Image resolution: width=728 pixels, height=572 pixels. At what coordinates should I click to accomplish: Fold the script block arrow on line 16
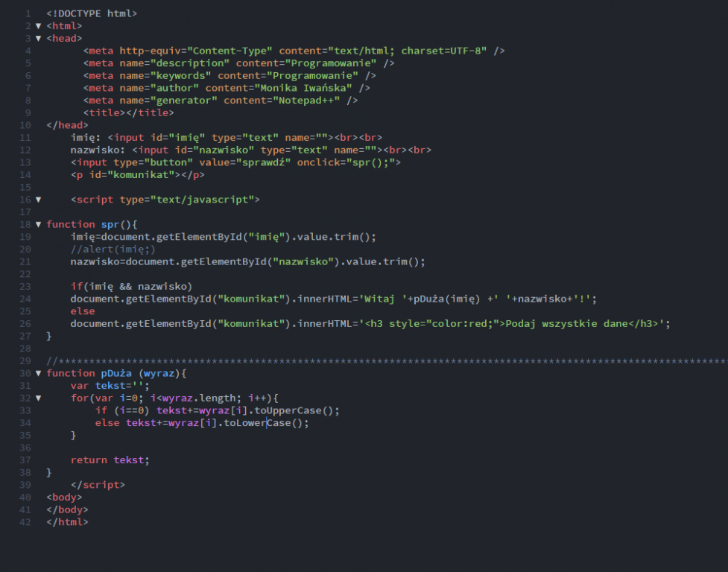39,200
